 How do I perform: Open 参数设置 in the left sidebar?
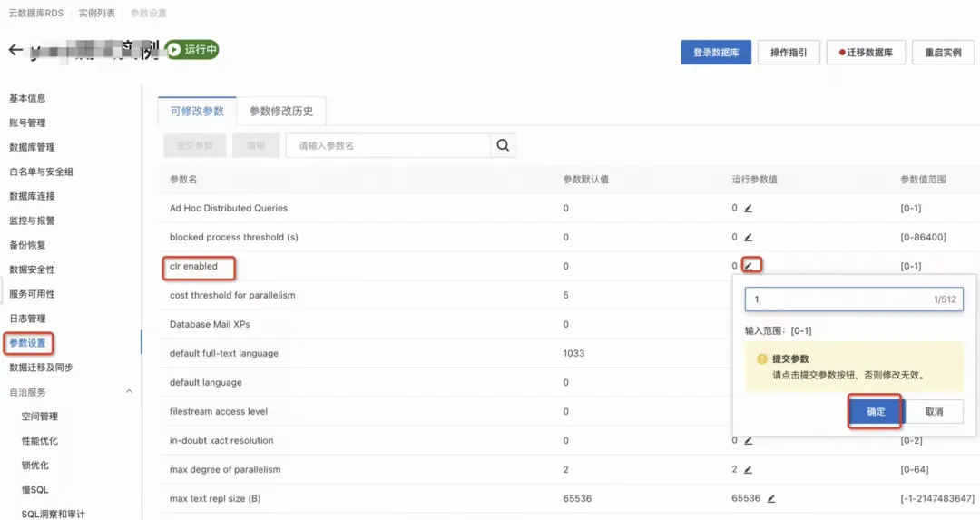[27, 343]
